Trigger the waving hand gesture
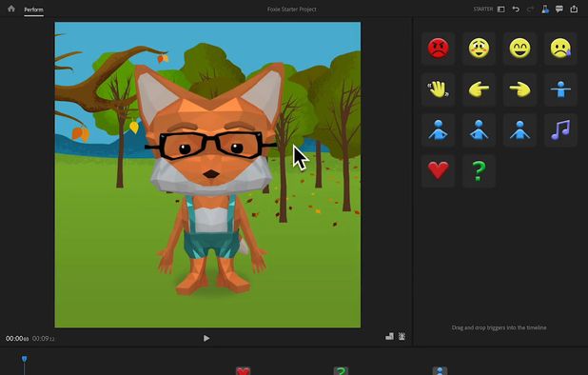The height and width of the screenshot is (375, 588). click(x=438, y=89)
